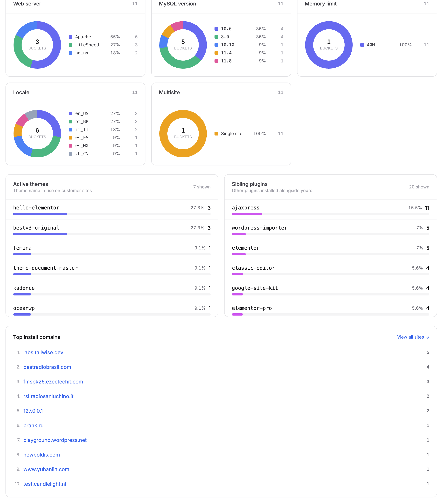Image resolution: width=444 pixels, height=504 pixels.
Task: Click the Web server donut chart
Action: point(37,45)
